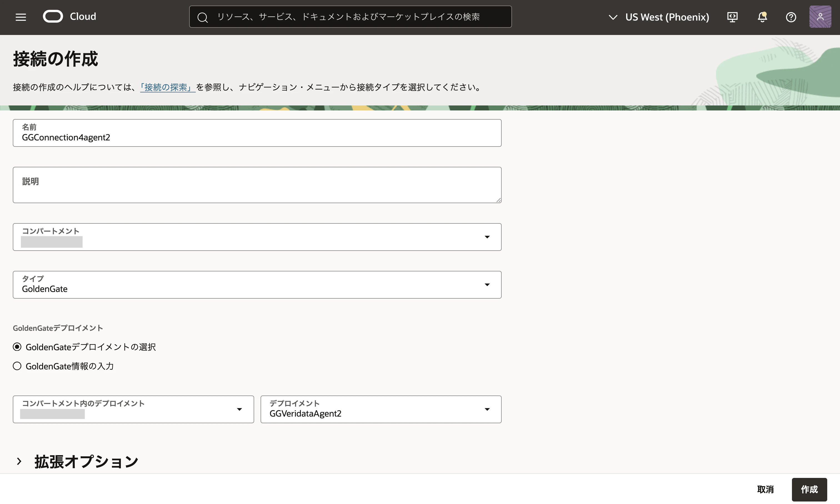Click the 作成 create button
The height and width of the screenshot is (504, 840).
pos(809,489)
